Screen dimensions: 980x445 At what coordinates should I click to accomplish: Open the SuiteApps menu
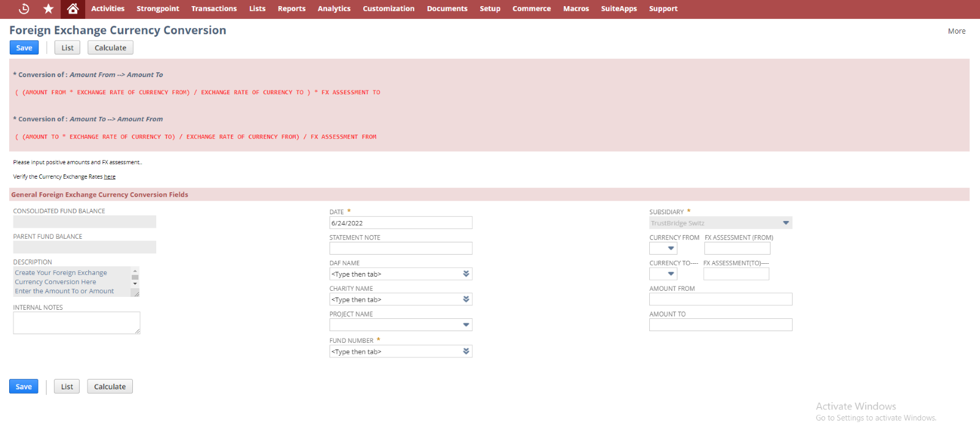click(619, 9)
